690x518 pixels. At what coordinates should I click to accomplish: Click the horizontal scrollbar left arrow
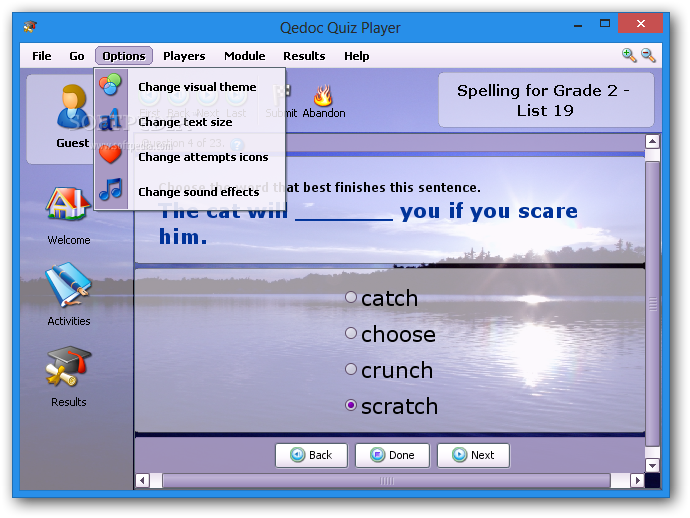pyautogui.click(x=142, y=480)
